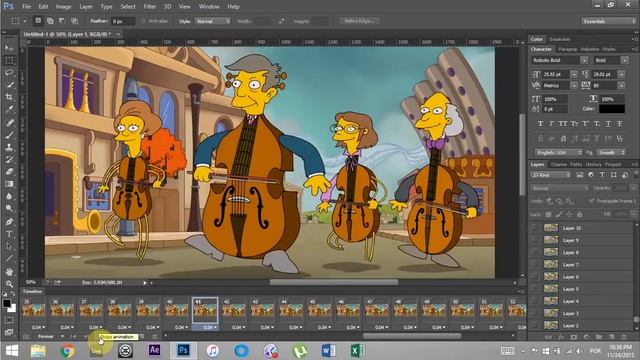Open the Smooth anti-aliasing dropdown
The height and width of the screenshot is (360, 640).
[611, 152]
